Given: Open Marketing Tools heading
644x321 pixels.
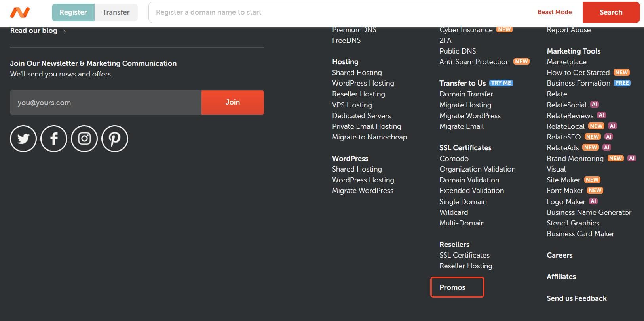Looking at the screenshot, I should (x=574, y=51).
